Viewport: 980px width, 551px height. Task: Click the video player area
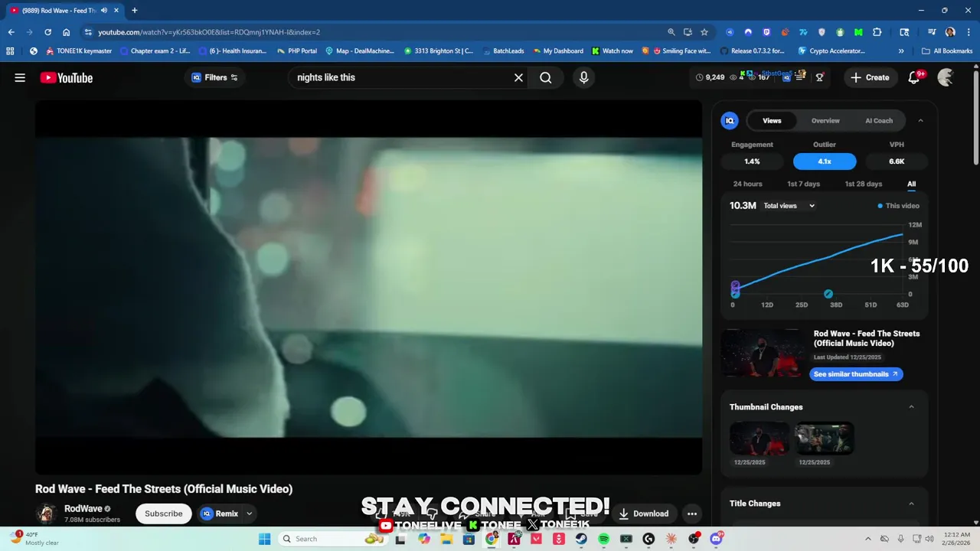click(368, 287)
